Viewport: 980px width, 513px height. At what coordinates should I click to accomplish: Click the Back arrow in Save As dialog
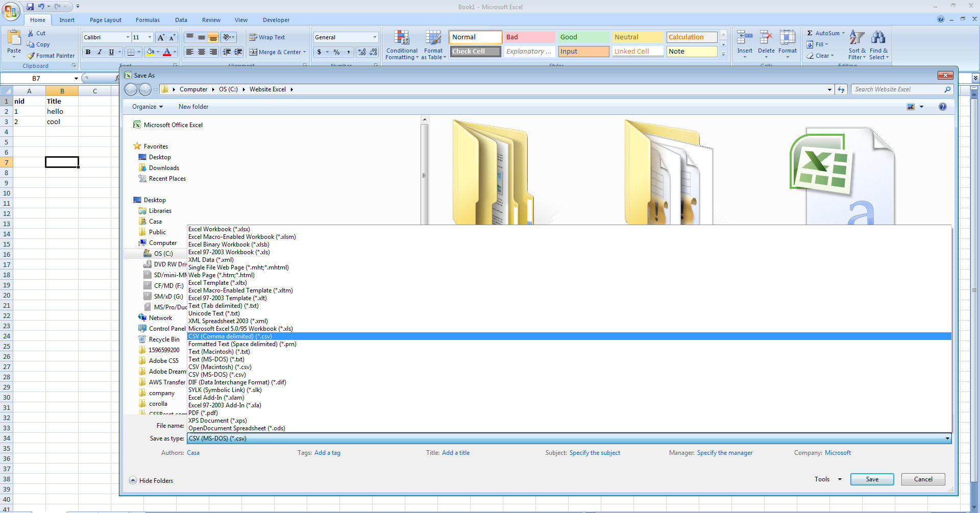coord(131,89)
